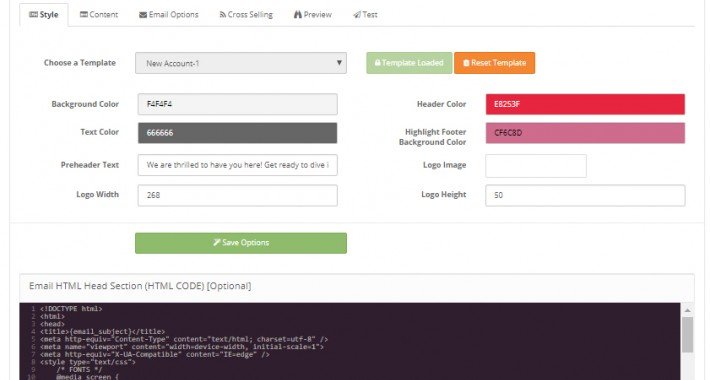Image resolution: width=710 pixels, height=380 pixels.
Task: Click the Choose a Template label
Action: pyautogui.click(x=80, y=63)
